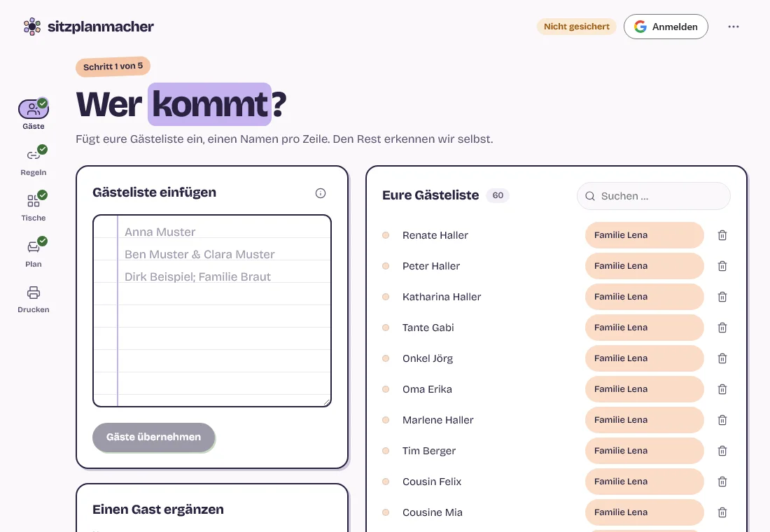
Task: Open Marlene Haller's group tag
Action: pos(644,420)
